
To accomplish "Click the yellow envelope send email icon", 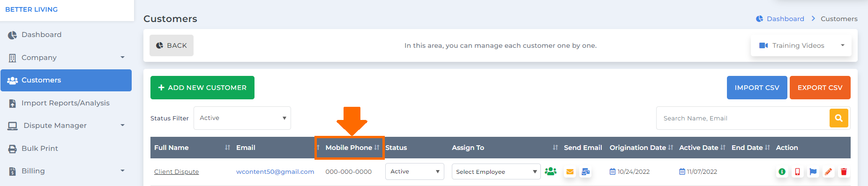I will [x=570, y=172].
